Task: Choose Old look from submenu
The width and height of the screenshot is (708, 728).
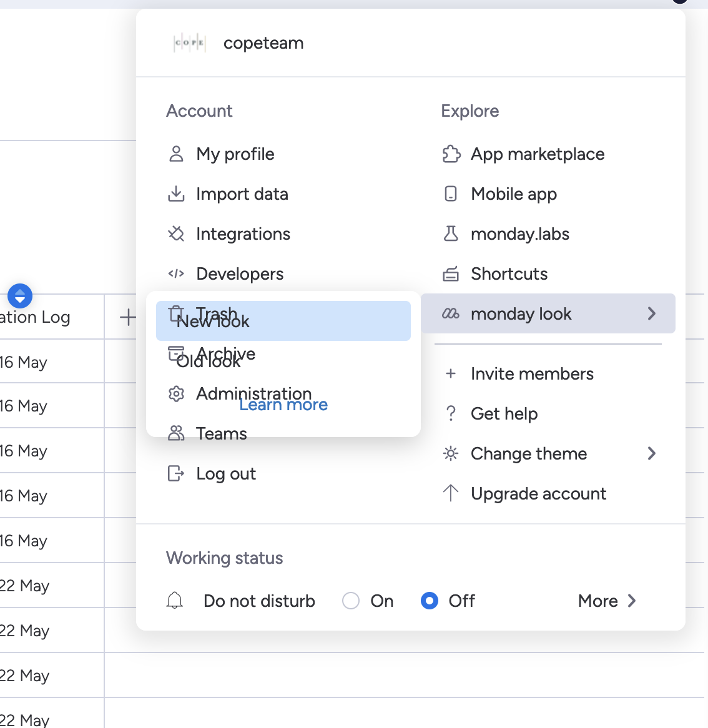Action: point(209,361)
